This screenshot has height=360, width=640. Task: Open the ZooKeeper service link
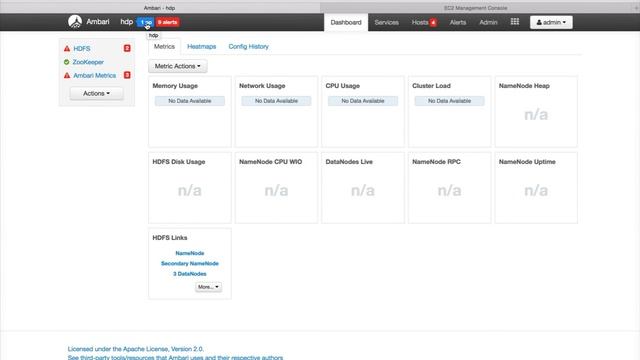(88, 62)
